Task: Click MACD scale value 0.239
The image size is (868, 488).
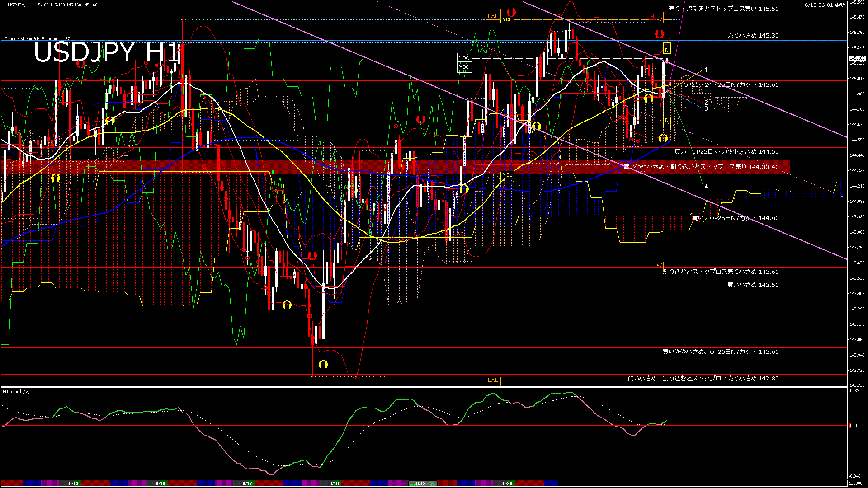Action: pos(854,391)
